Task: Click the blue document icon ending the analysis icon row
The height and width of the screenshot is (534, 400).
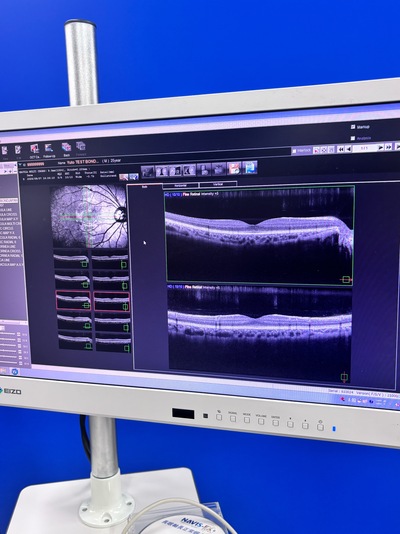Action: click(250, 168)
